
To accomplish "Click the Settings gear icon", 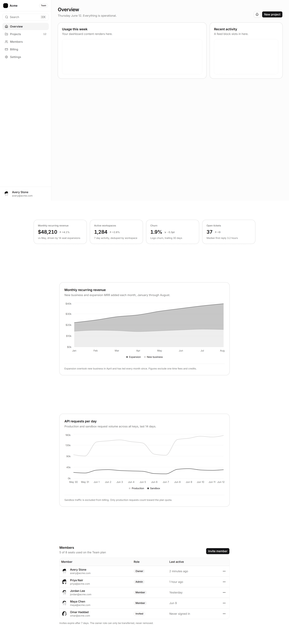I will pyautogui.click(x=7, y=57).
